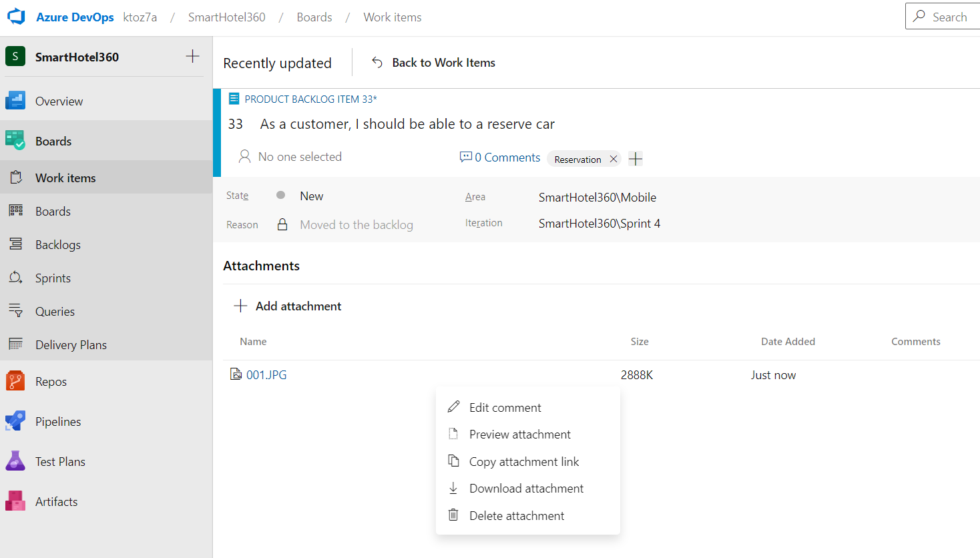
Task: Click the Azure DevOps logo icon
Action: pos(16,17)
